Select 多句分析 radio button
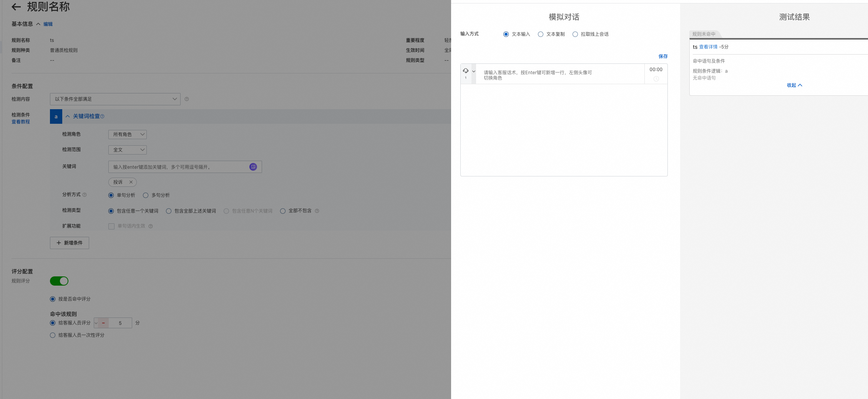This screenshot has width=868, height=399. (146, 195)
